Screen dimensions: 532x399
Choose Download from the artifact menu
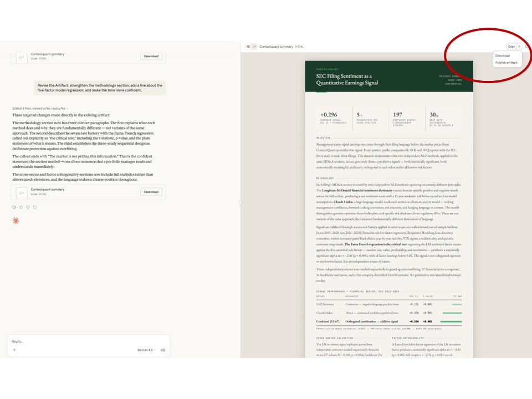[503, 56]
